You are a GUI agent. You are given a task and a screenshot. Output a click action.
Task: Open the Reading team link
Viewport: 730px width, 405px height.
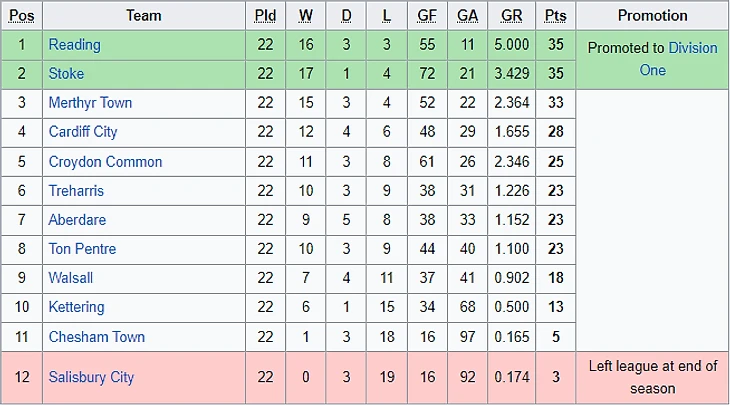[x=74, y=45]
